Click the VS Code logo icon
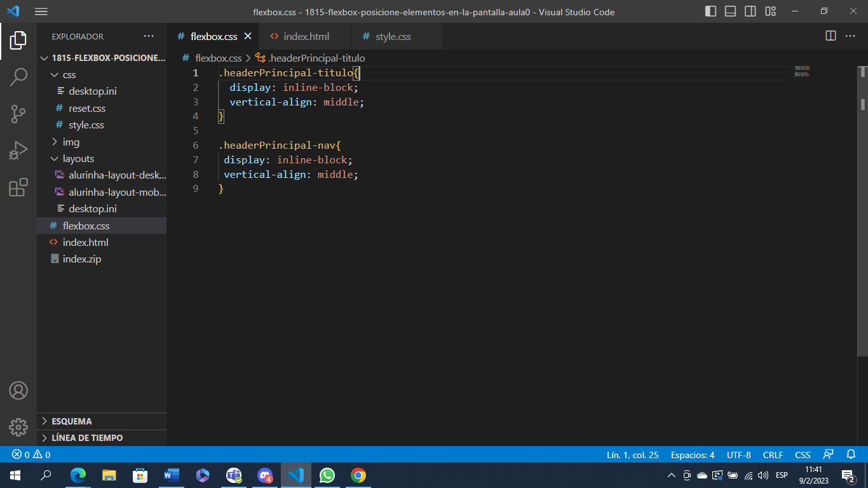Screen dimensions: 868x488 (x=13, y=11)
